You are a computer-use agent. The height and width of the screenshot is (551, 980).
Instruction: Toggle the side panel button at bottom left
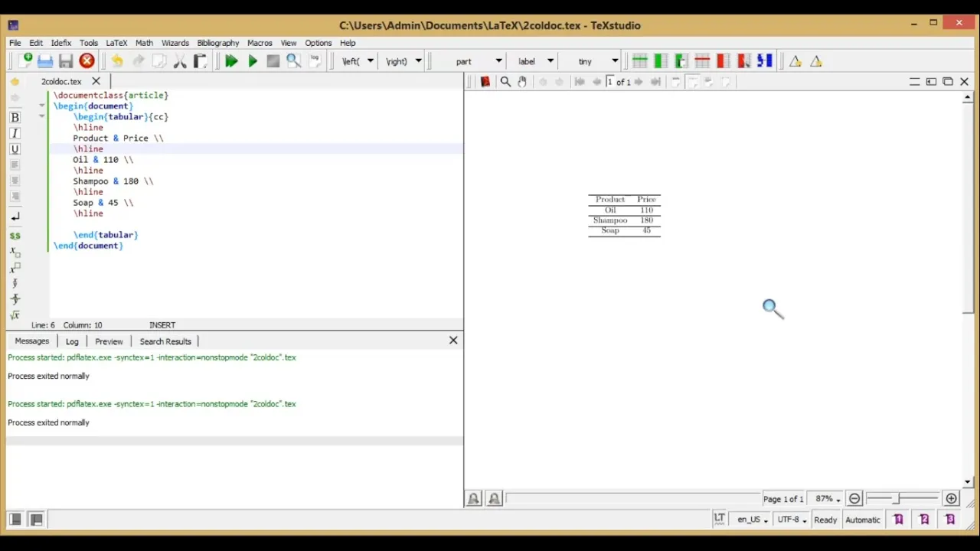coord(15,520)
